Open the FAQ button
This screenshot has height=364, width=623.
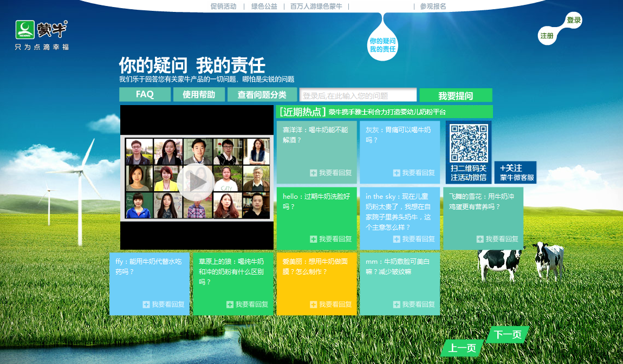[145, 95]
